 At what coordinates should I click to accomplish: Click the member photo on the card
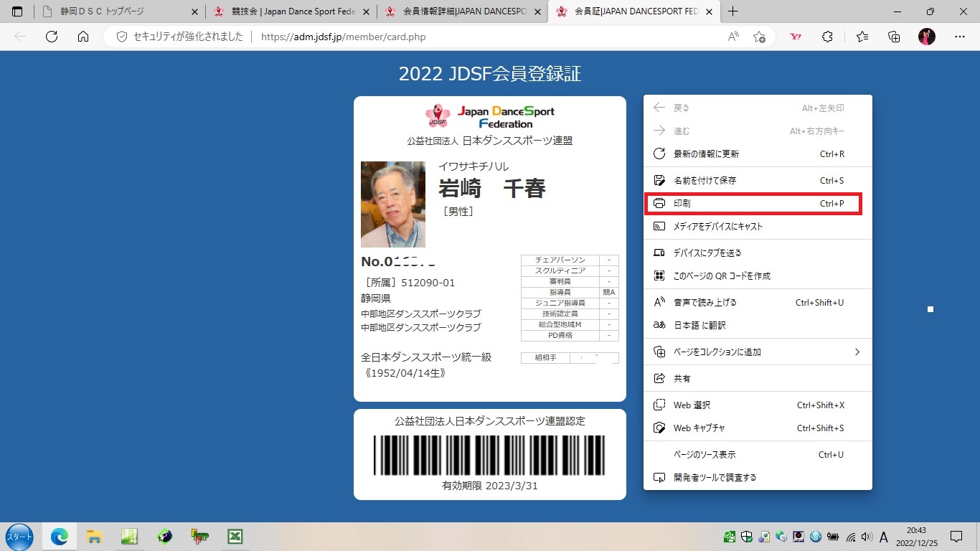pyautogui.click(x=392, y=204)
